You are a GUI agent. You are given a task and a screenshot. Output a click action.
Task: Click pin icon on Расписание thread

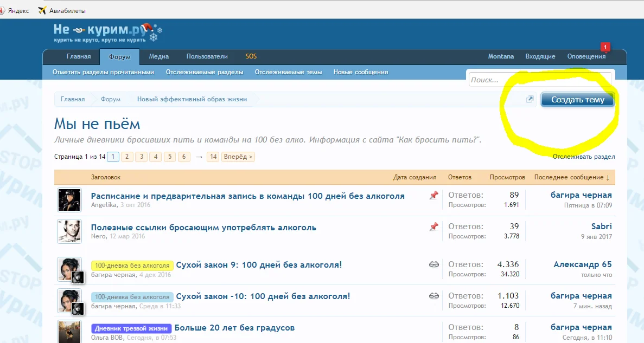pos(433,196)
